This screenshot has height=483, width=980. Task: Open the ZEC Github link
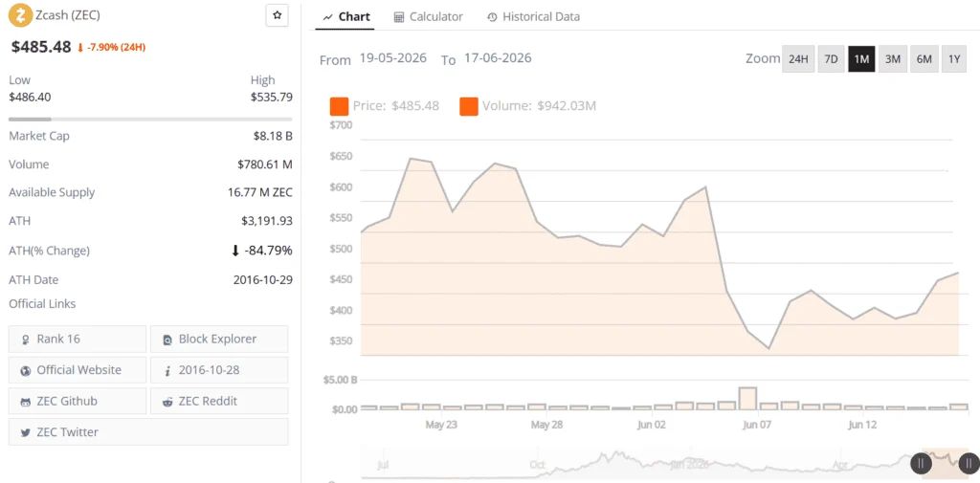pos(78,401)
